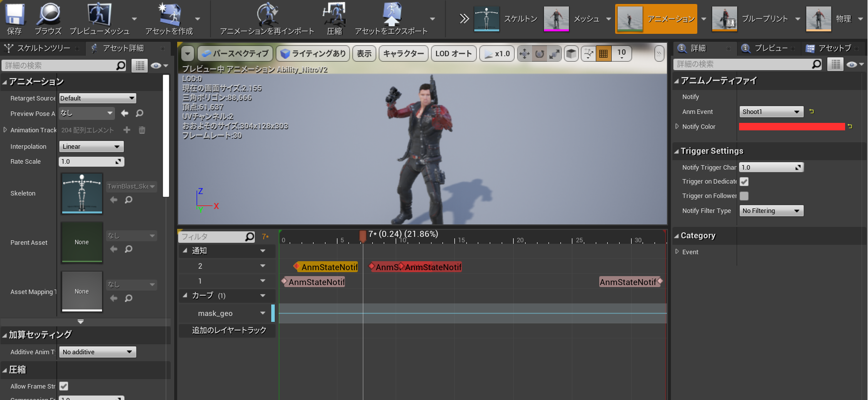Toggle Trigger on Follower checkbox
This screenshot has height=400, width=868.
pyautogui.click(x=744, y=196)
